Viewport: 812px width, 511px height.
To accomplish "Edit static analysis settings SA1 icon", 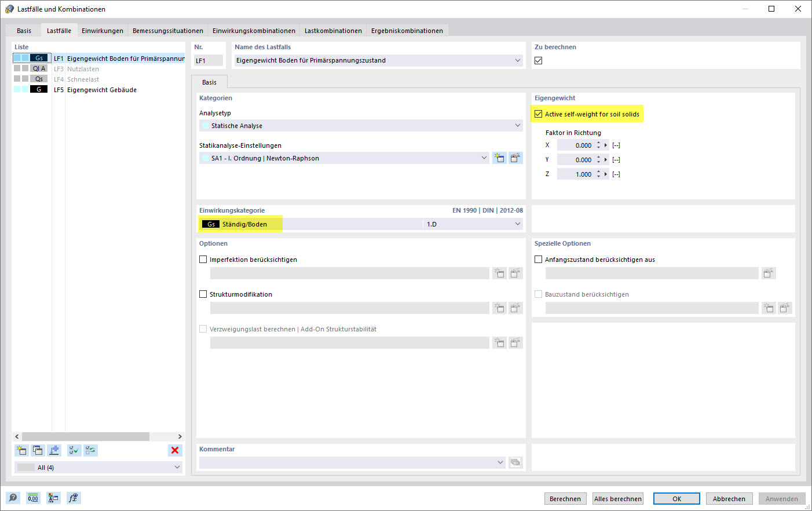I will pos(515,158).
